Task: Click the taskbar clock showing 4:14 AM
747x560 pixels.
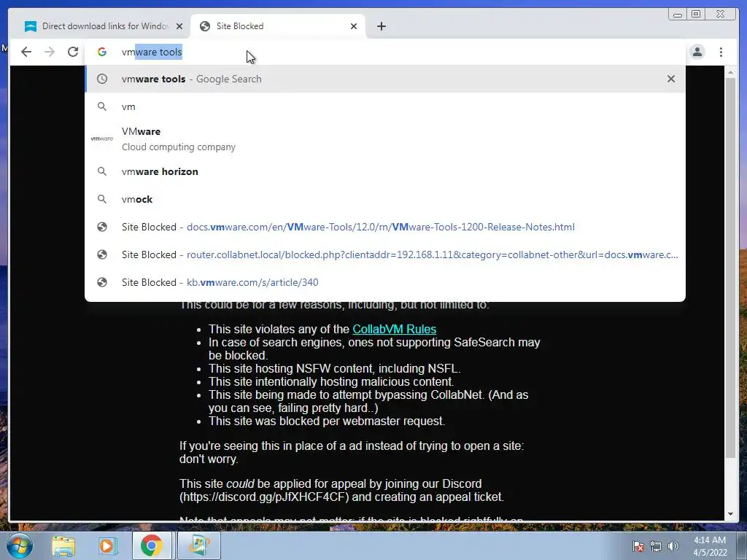Action: click(710, 546)
